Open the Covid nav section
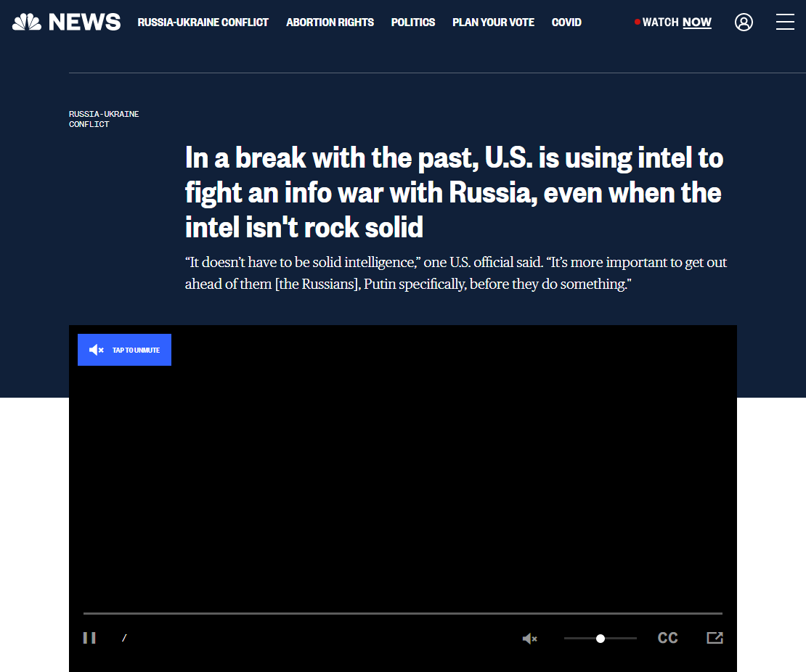The height and width of the screenshot is (672, 806). pyautogui.click(x=566, y=22)
